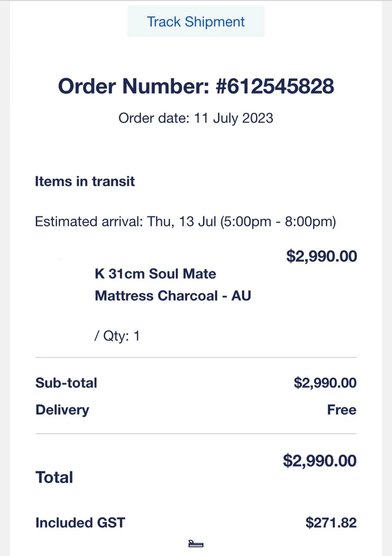
Task: Click the small bed icon at bottom
Action: (x=196, y=544)
